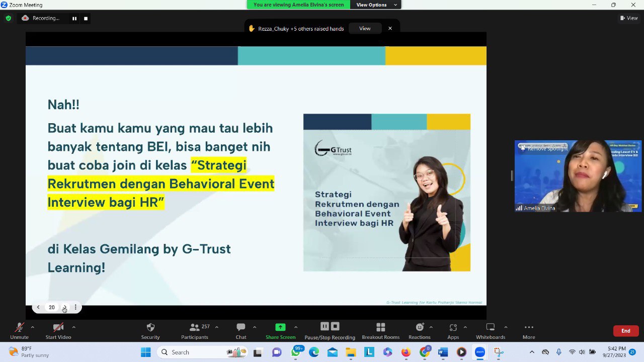Open the View layout button at top right
This screenshot has height=362, width=644.
(629, 18)
